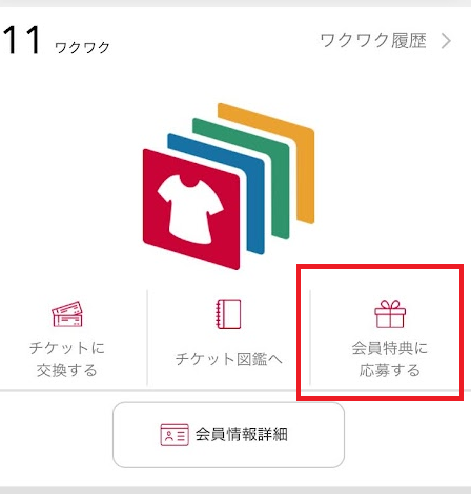This screenshot has width=471, height=494.
Task: Click the member ID card icon
Action: 174,435
